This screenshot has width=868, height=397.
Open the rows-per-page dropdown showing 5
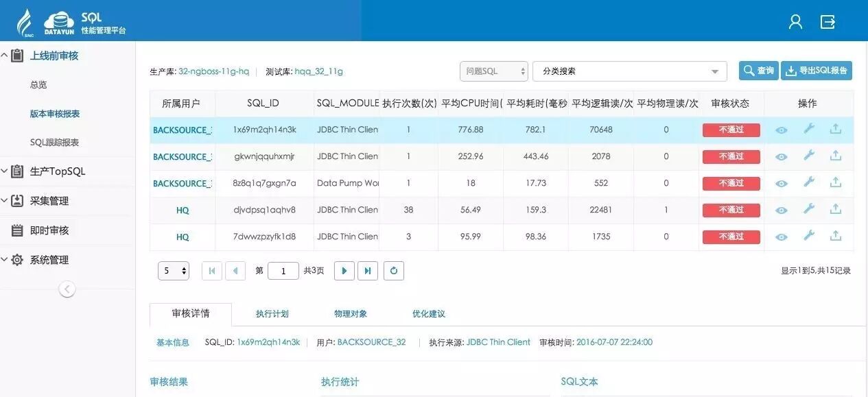[x=174, y=271]
